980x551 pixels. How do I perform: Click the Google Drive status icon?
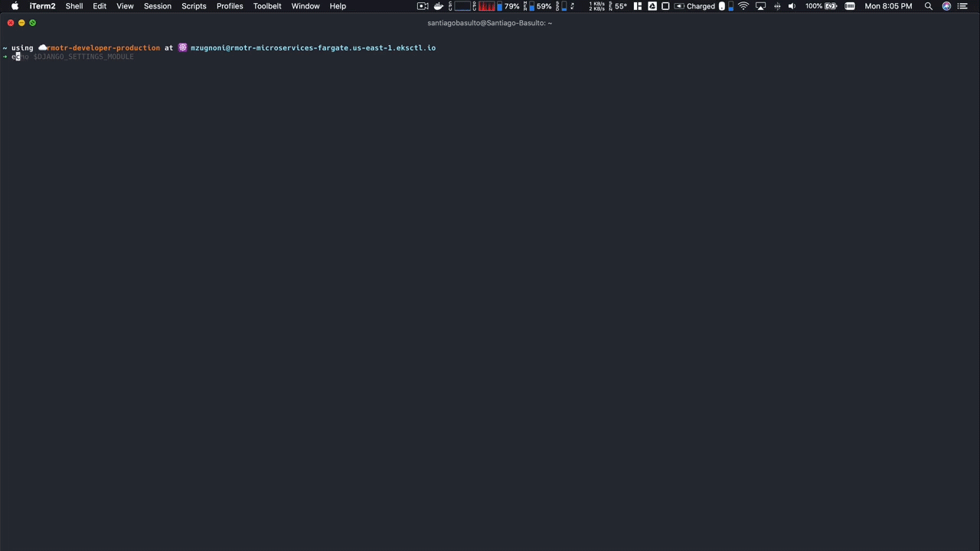652,6
